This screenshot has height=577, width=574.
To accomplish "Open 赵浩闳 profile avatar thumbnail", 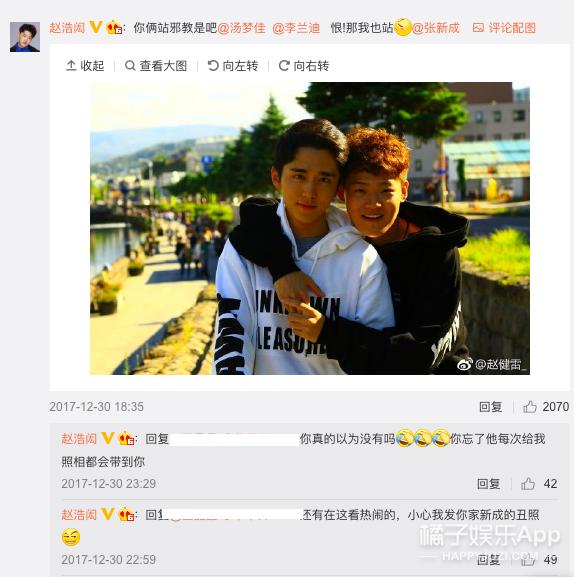I will [x=25, y=37].
